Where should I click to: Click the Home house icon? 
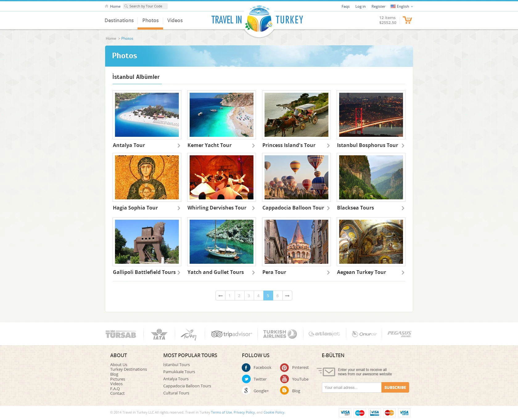[107, 6]
